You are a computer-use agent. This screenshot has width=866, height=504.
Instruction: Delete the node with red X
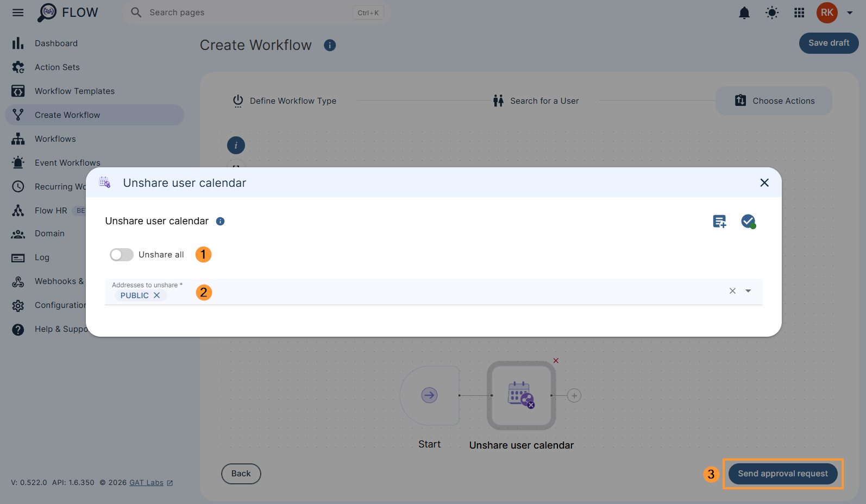556,361
